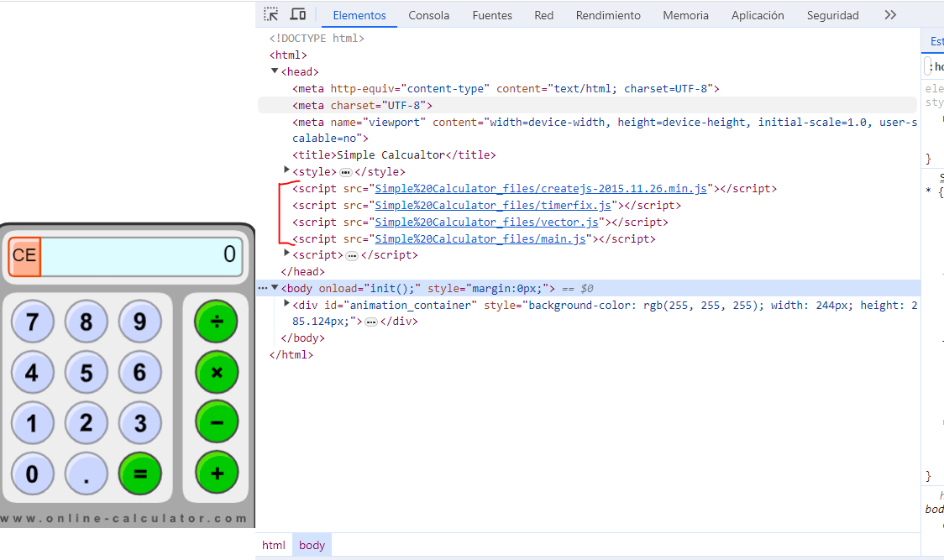Click the green divide key
The width and height of the screenshot is (944, 560).
click(217, 322)
